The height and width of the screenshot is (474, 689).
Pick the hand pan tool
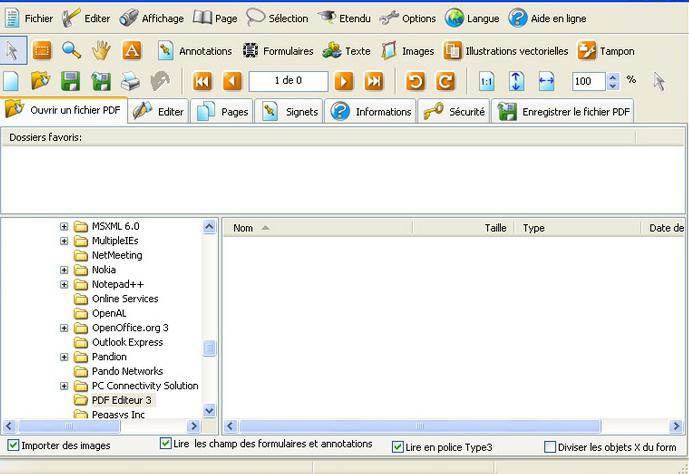(x=101, y=51)
